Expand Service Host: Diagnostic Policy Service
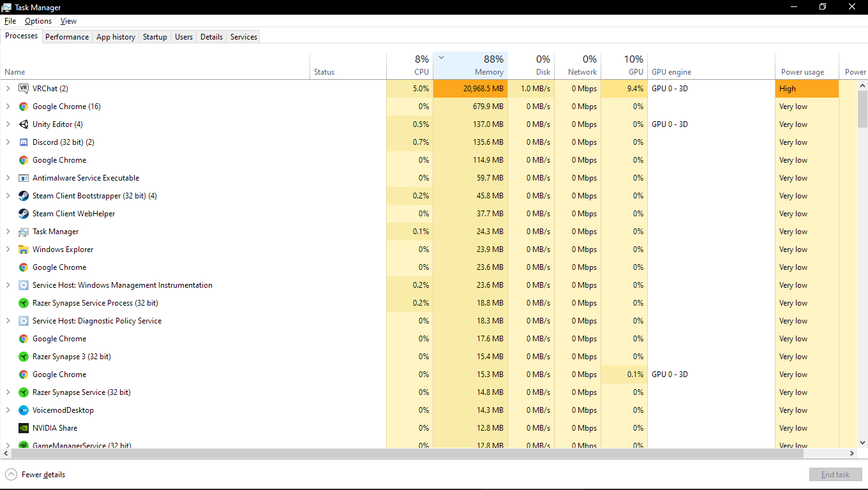868x490 pixels. pos(8,321)
